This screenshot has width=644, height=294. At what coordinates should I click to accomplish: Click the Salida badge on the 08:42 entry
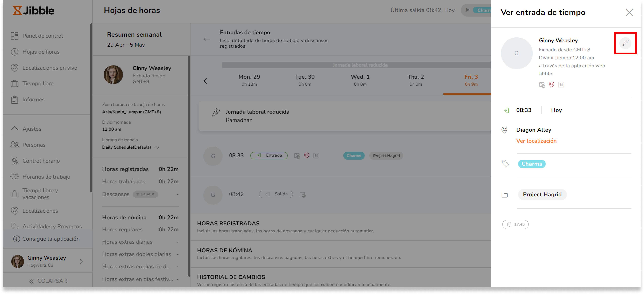coord(276,194)
